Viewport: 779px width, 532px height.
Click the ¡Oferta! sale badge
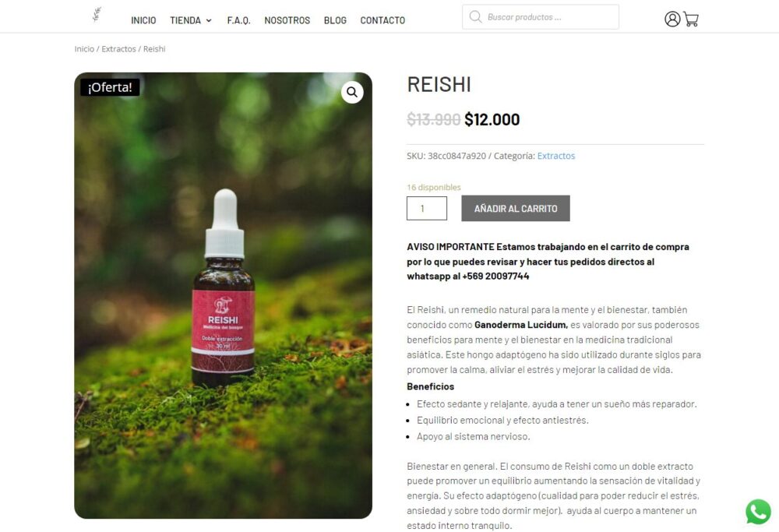[110, 87]
